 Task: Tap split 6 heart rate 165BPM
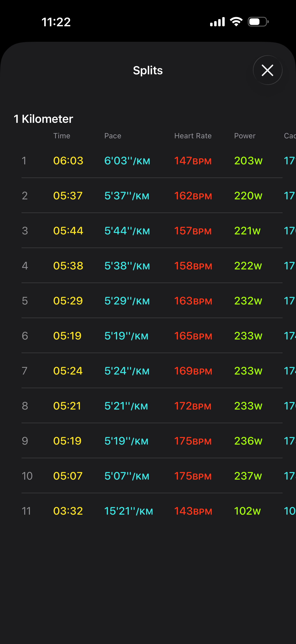click(x=193, y=335)
